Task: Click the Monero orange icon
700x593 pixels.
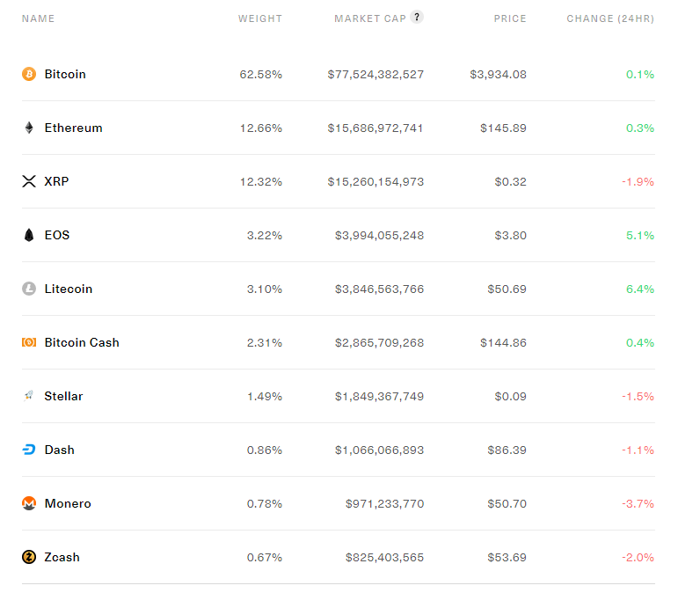Action: [x=29, y=504]
